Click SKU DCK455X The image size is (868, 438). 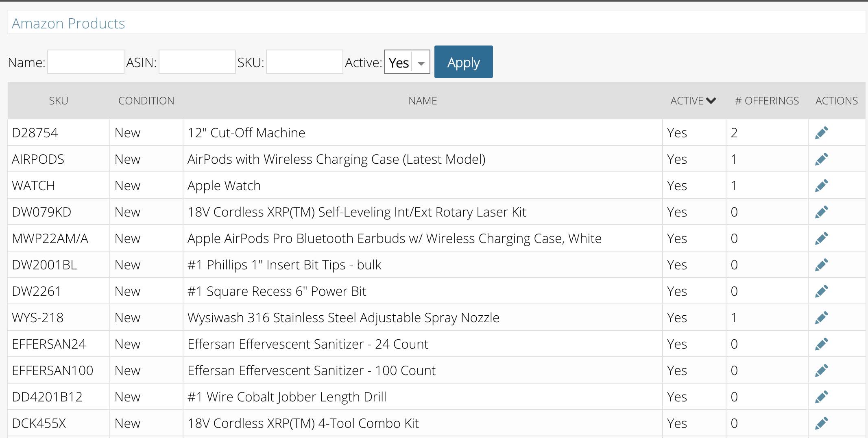[x=39, y=423]
